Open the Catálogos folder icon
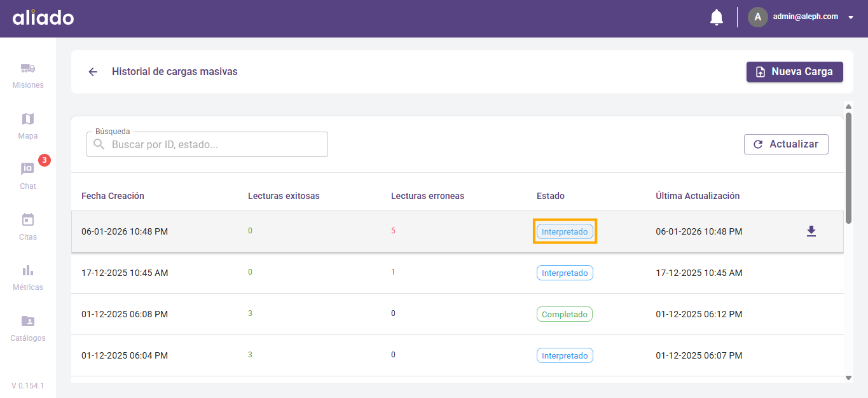The height and width of the screenshot is (398, 868). [x=27, y=321]
